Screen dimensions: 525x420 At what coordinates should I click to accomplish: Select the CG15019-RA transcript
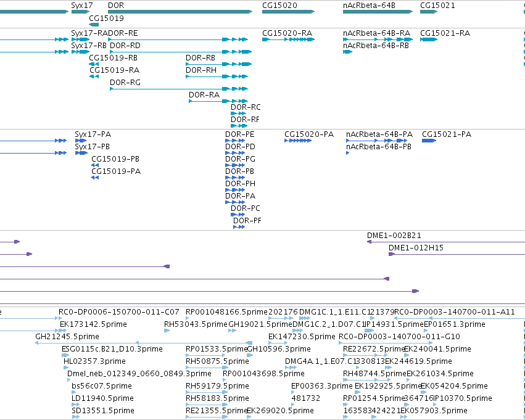(x=94, y=76)
